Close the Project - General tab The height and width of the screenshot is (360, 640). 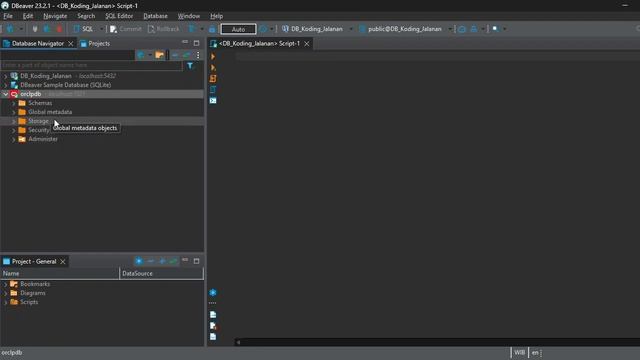pos(63,262)
